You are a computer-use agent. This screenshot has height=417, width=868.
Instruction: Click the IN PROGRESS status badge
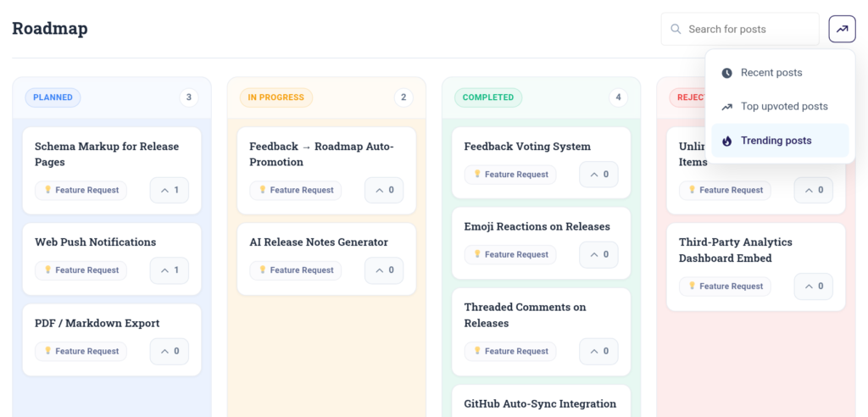(x=275, y=97)
